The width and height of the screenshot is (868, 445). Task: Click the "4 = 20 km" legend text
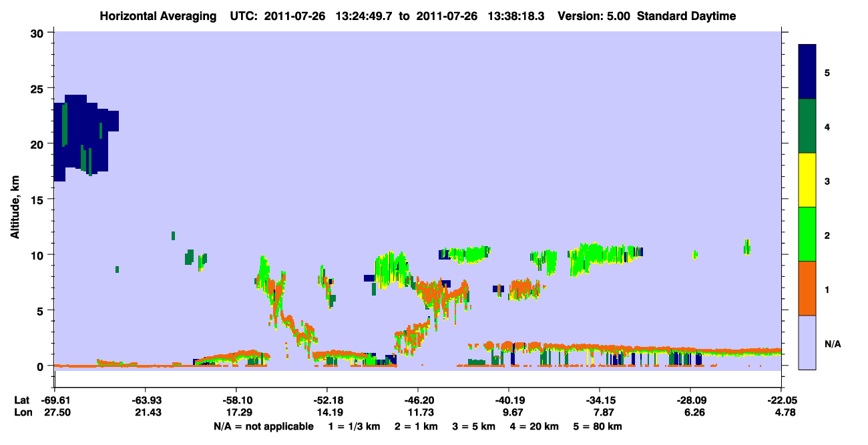(533, 426)
